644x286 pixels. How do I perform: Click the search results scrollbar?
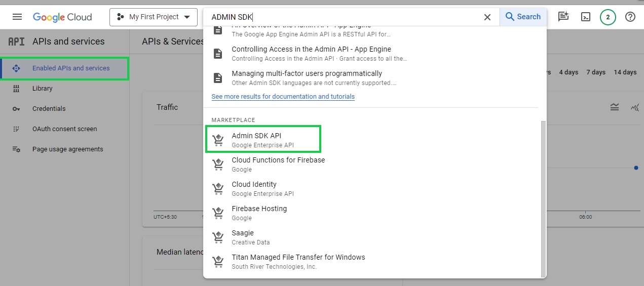(544, 197)
